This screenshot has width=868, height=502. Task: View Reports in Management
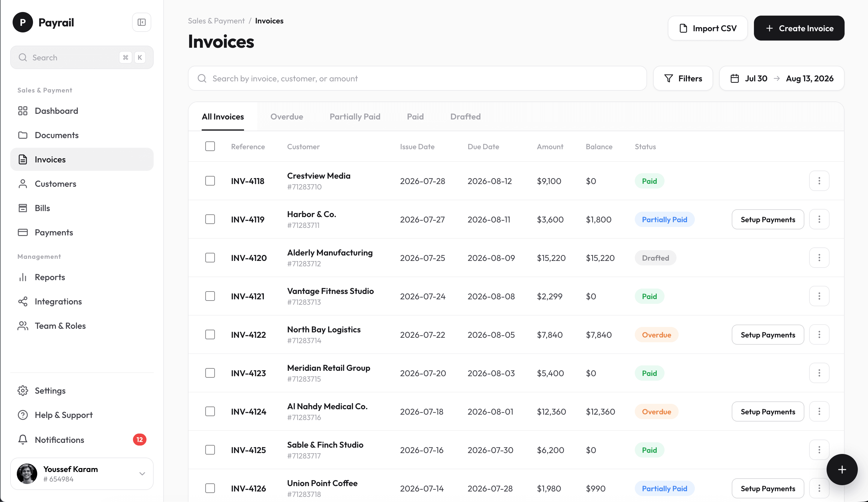point(82,277)
